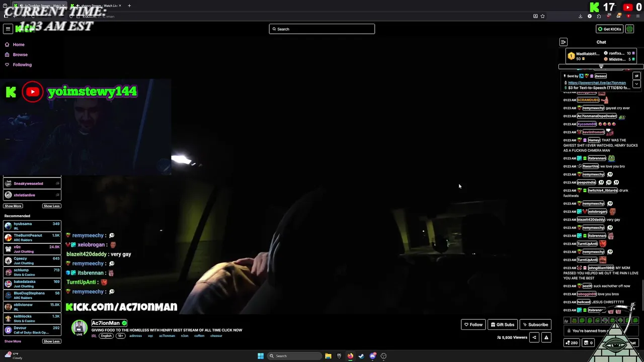Open Sneakyweaselxd followed channel
644x362 pixels.
click(x=32, y=184)
